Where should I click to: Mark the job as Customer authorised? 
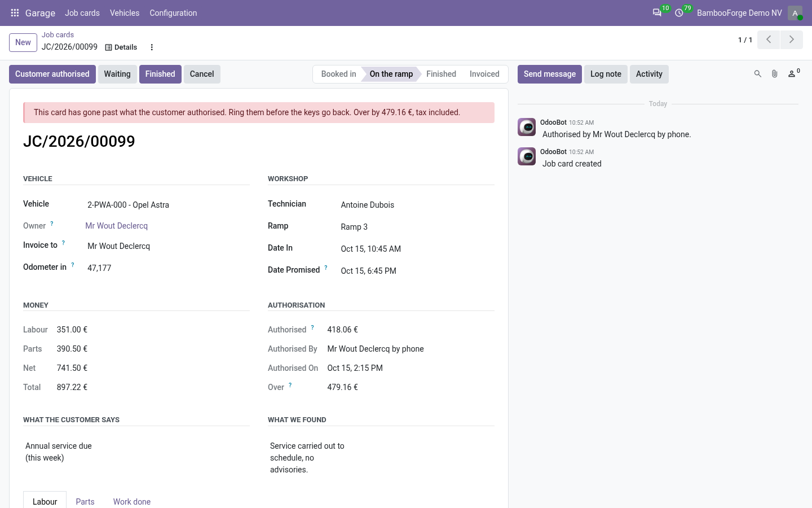52,74
